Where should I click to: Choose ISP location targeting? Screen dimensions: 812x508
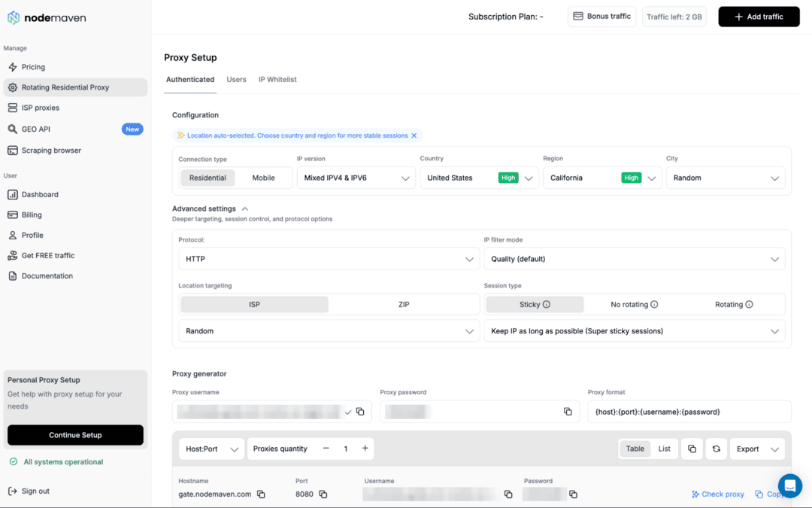point(254,304)
